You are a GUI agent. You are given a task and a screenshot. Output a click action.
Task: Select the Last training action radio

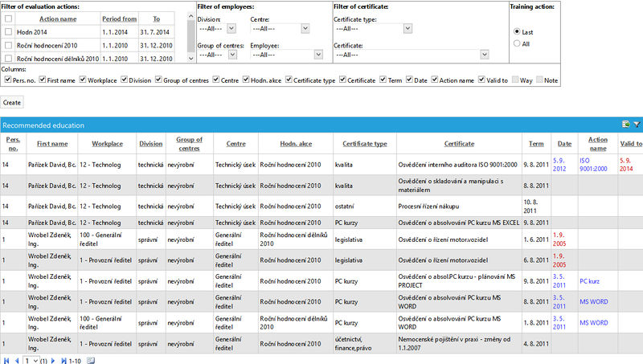[x=517, y=31]
